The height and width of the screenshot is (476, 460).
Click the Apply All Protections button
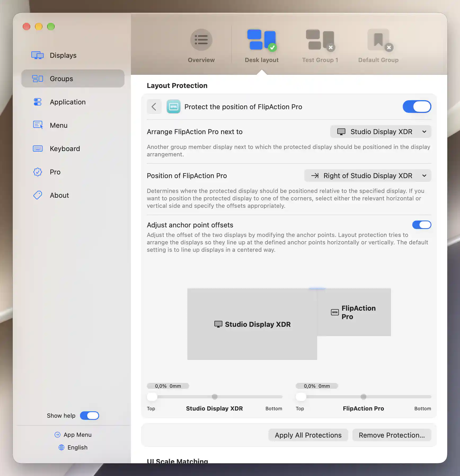[308, 435]
